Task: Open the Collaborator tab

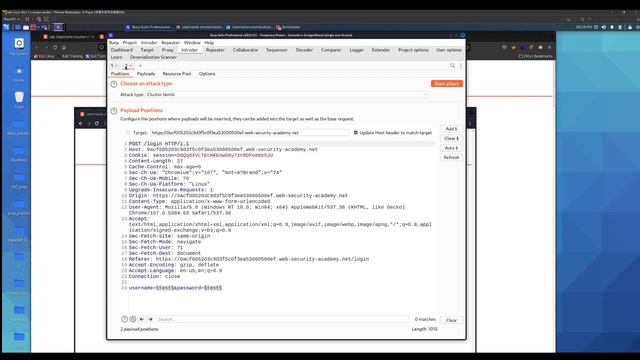Action: (x=245, y=50)
